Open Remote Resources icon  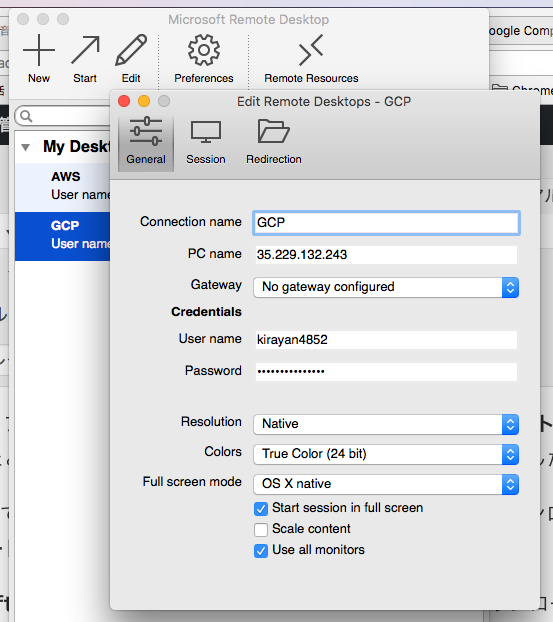point(311,50)
